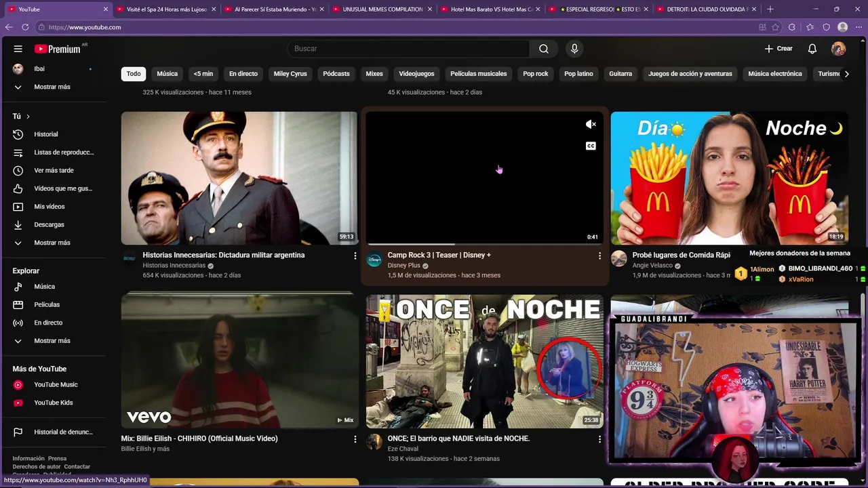Show more filter chips with right arrow
The height and width of the screenshot is (488, 868).
846,74
